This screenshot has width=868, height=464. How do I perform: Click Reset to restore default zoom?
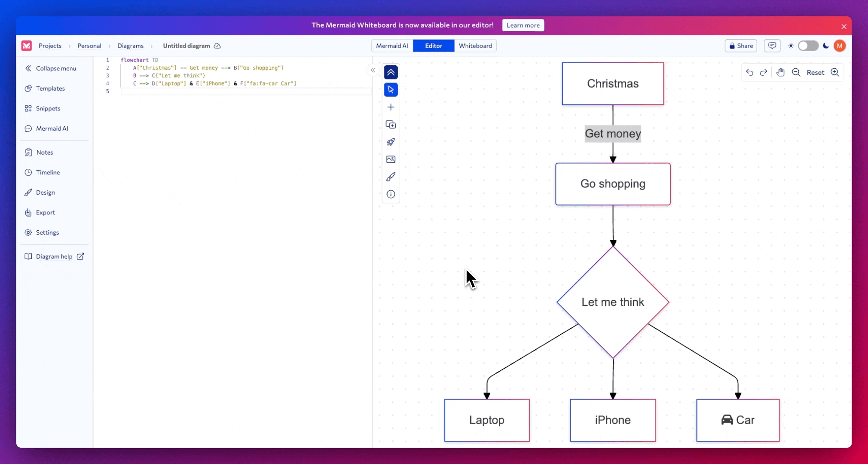(x=816, y=73)
